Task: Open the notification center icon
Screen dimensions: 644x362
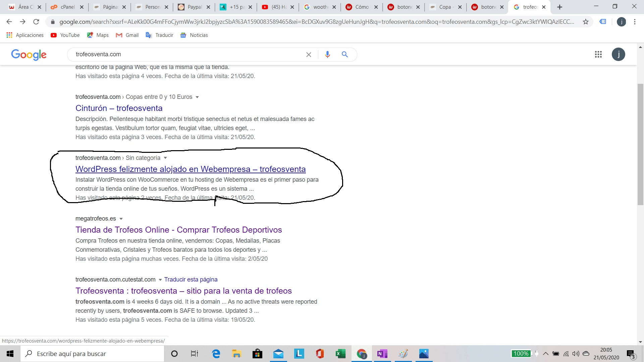Action: coord(631,354)
